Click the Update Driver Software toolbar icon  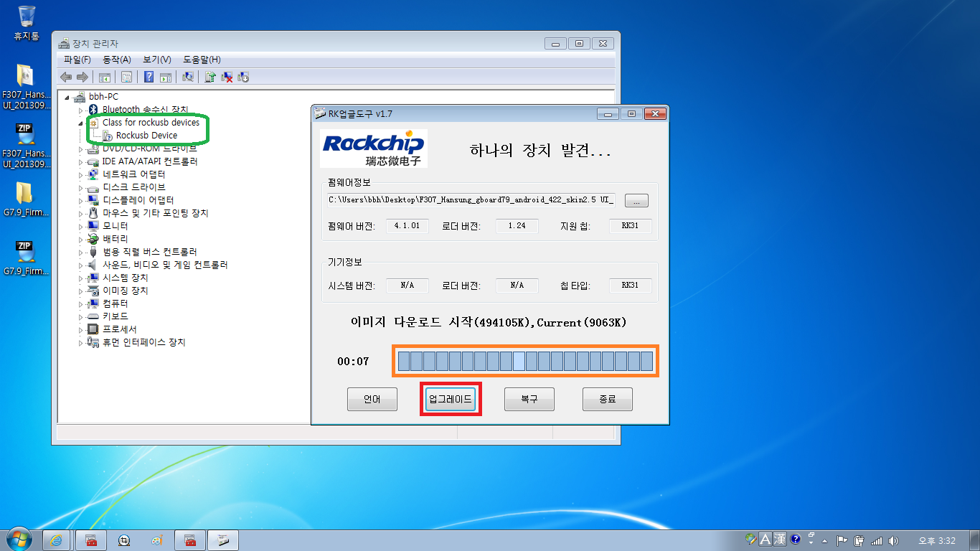click(x=211, y=77)
